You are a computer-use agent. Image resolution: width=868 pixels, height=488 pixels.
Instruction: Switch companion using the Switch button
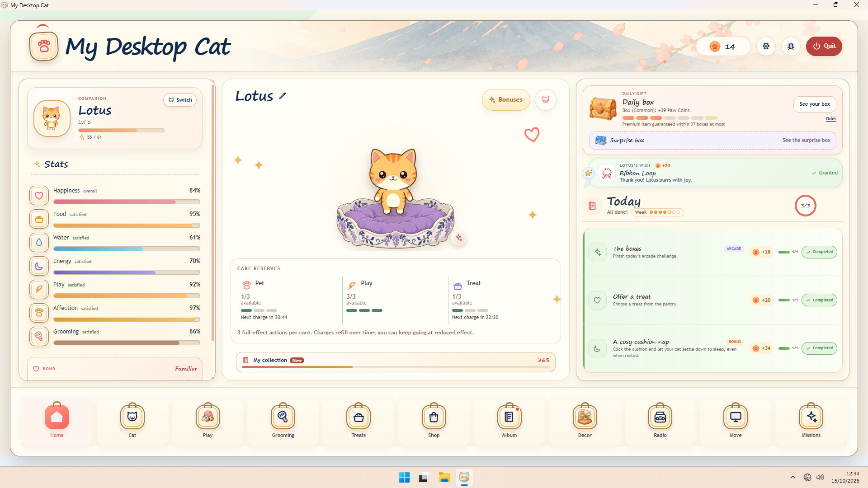click(x=180, y=100)
